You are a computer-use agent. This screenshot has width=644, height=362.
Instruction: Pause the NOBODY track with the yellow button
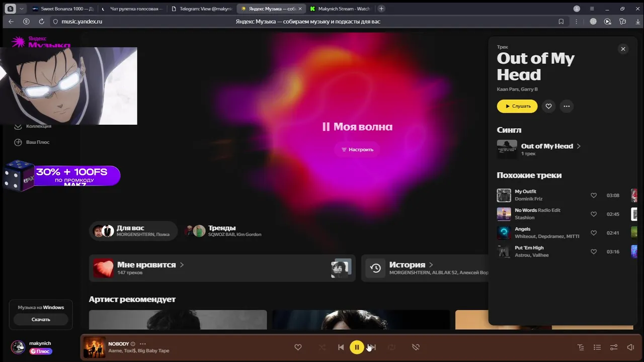click(357, 347)
